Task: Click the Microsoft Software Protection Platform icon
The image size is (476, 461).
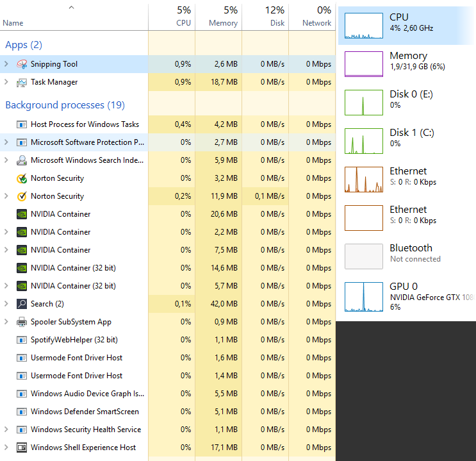Action: coord(22,142)
